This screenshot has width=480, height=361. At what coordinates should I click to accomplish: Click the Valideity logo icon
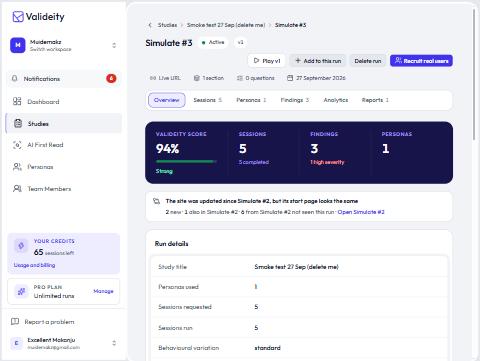[x=18, y=17]
